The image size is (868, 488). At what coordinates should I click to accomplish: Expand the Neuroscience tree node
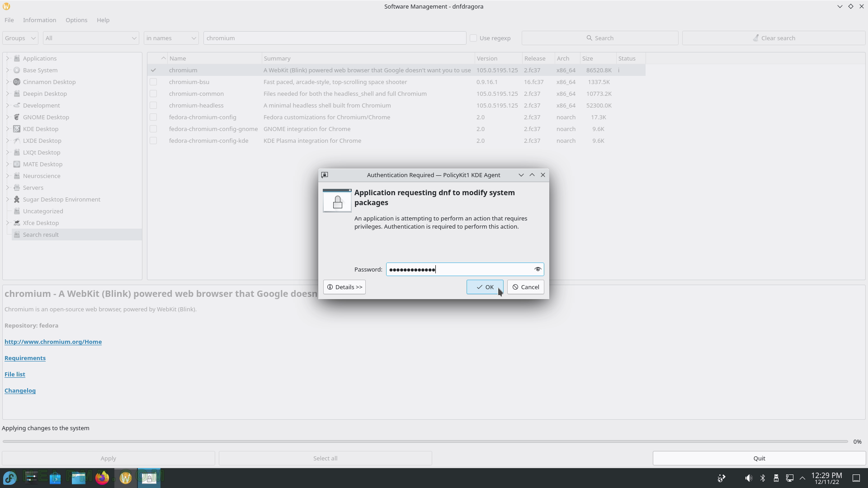(7, 176)
